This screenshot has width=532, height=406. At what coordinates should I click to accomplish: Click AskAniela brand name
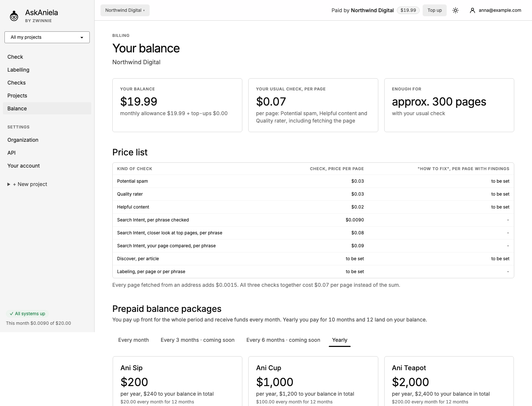tap(41, 13)
